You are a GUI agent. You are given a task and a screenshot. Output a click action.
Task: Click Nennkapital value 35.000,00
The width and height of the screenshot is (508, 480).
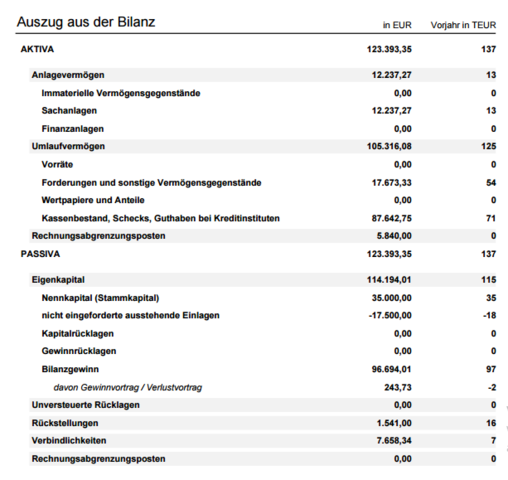tap(392, 298)
